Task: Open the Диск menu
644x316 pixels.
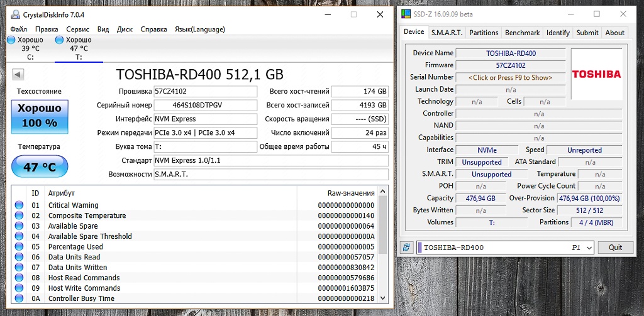Action: coord(125,29)
